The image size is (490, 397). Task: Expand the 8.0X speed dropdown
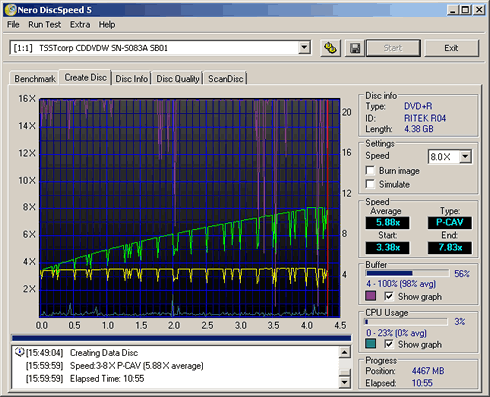coord(465,156)
